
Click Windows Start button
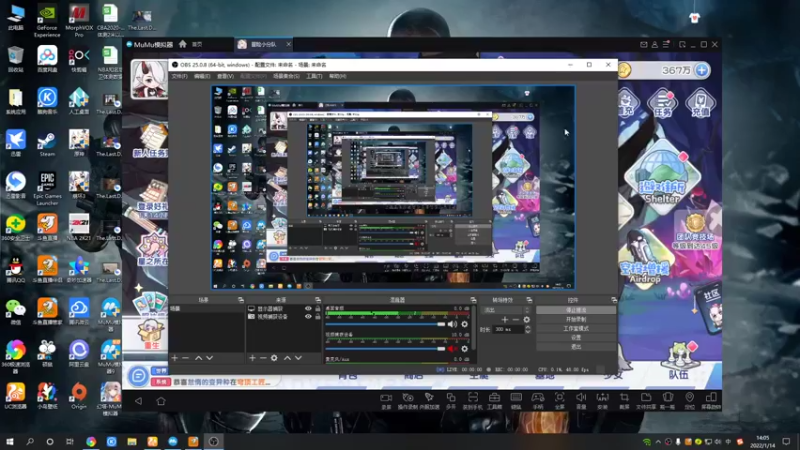(10, 441)
